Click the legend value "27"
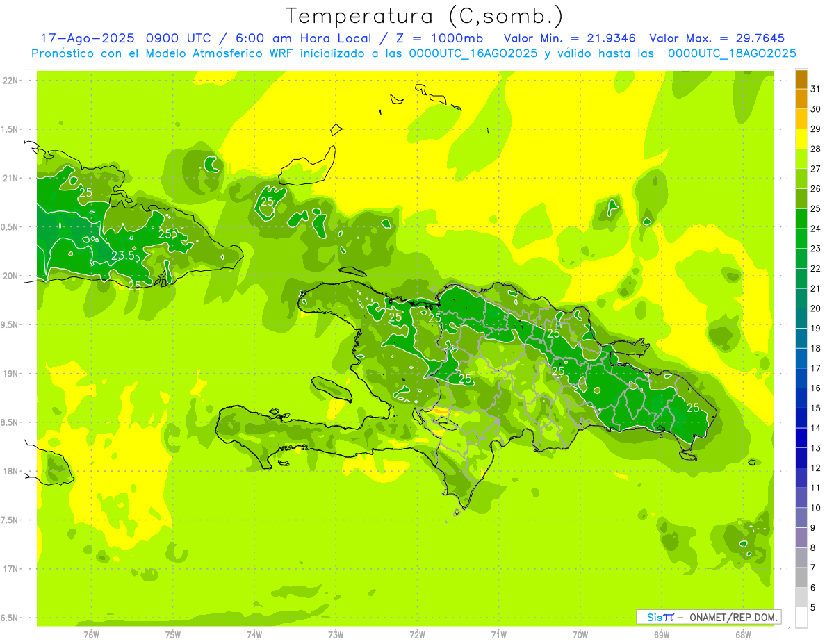834x644 pixels. coord(816,168)
